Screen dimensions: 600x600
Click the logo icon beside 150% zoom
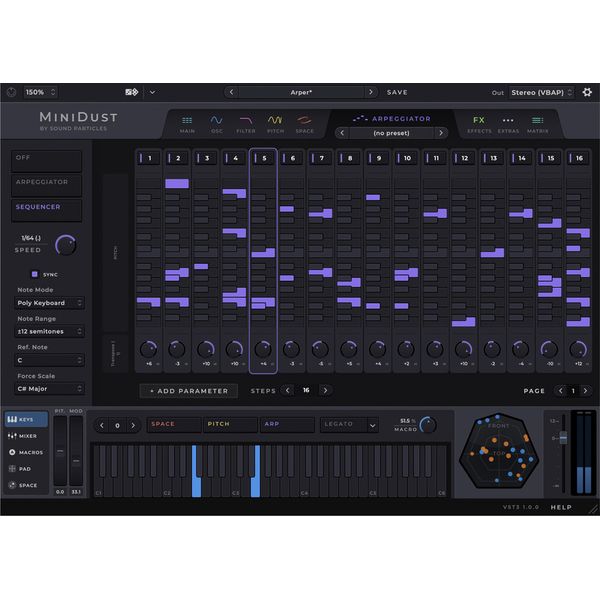11,92
